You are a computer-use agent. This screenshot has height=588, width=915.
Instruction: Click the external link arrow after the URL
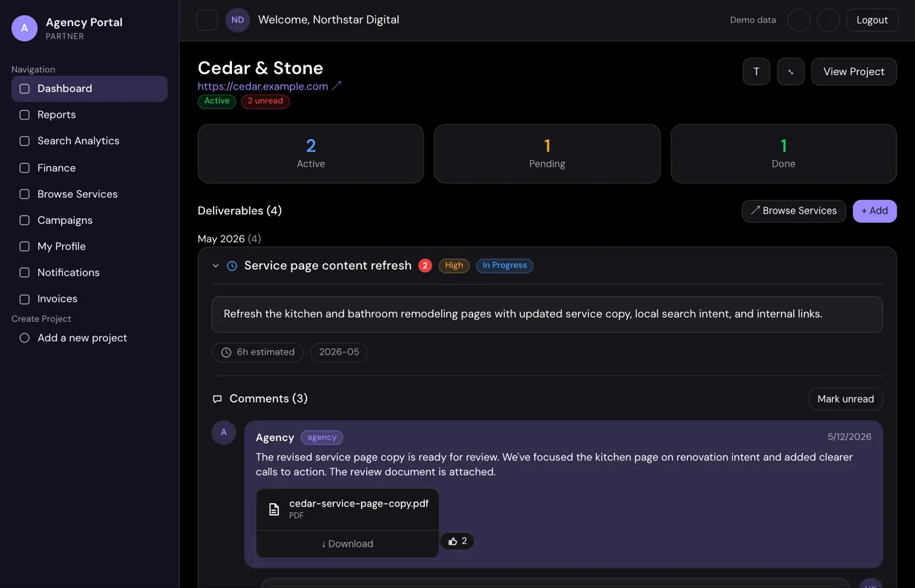[337, 86]
